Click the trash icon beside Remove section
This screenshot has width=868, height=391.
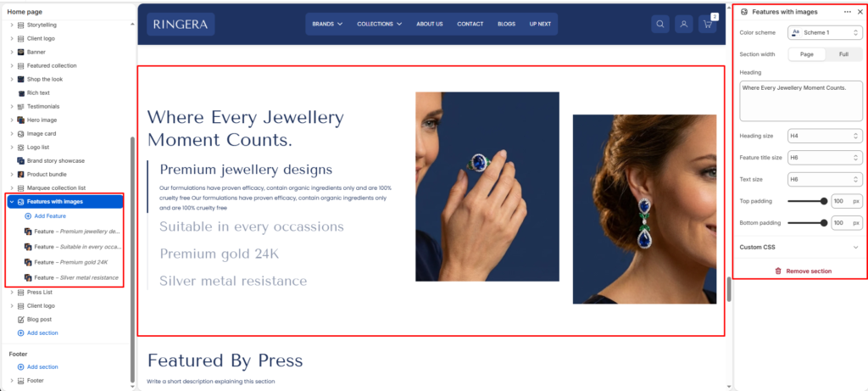(778, 271)
